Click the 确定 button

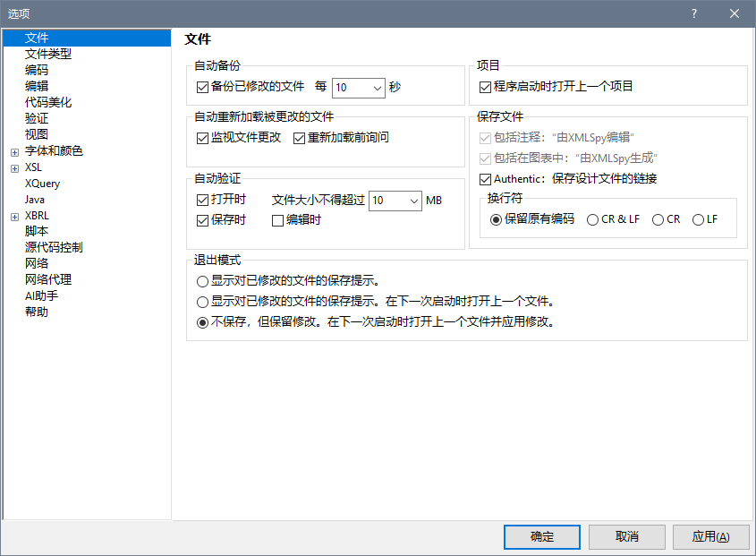pyautogui.click(x=542, y=536)
